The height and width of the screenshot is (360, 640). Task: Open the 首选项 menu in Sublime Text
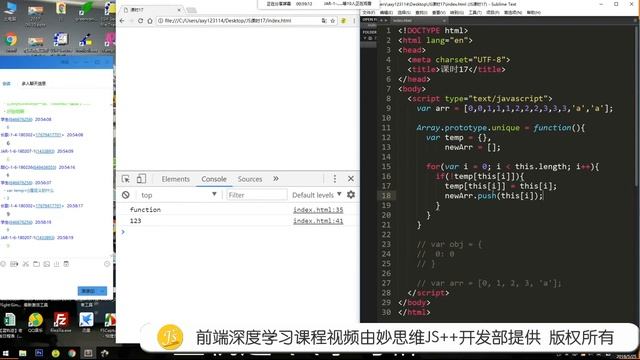[x=513, y=13]
